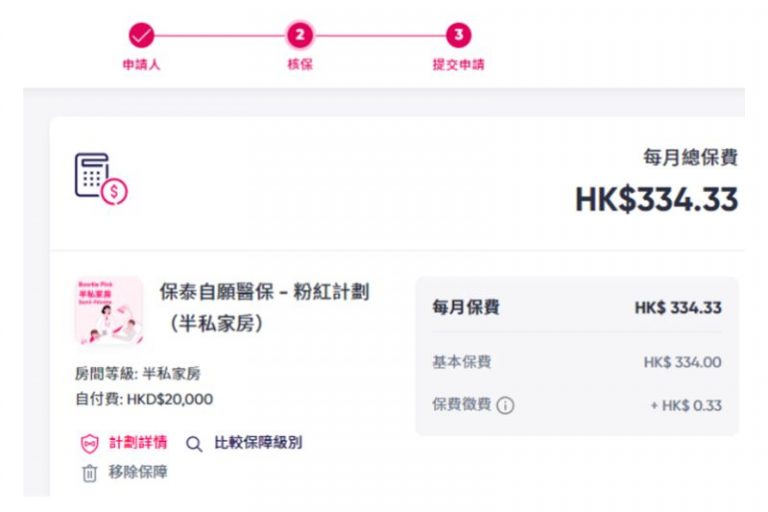Image resolution: width=768 pixels, height=512 pixels.
Task: Jump to the 提交申請 step label
Action: (x=458, y=64)
